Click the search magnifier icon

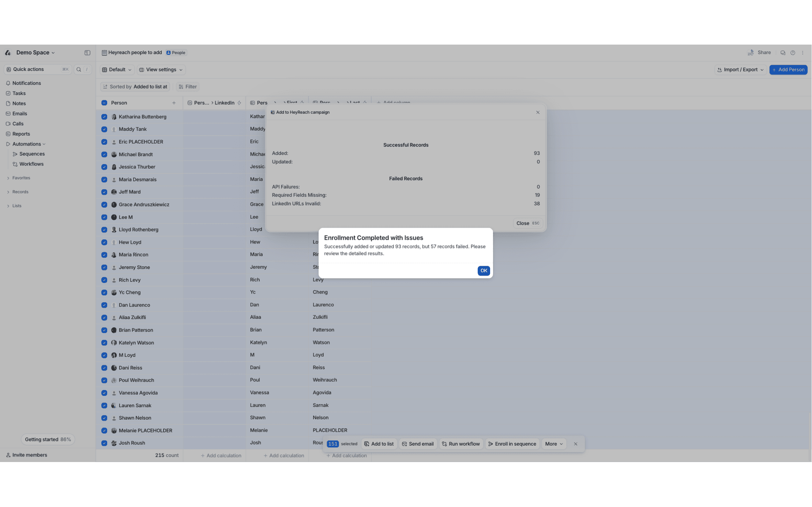point(79,69)
